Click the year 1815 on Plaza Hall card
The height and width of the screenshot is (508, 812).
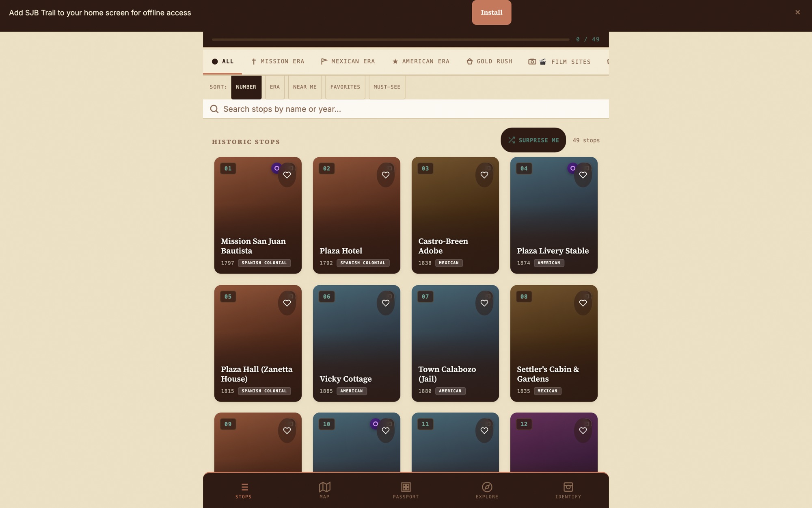(227, 391)
